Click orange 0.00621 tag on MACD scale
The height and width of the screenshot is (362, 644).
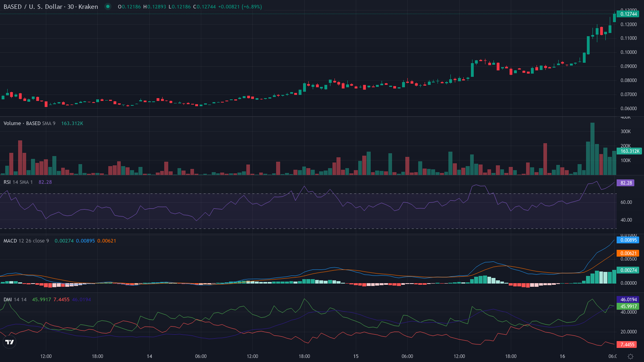[x=627, y=253]
